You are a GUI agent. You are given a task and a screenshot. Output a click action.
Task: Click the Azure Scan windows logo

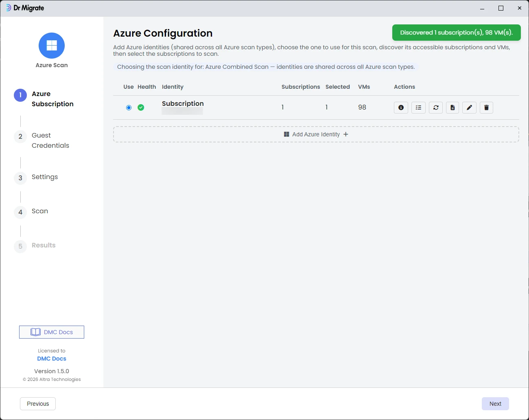tap(52, 46)
